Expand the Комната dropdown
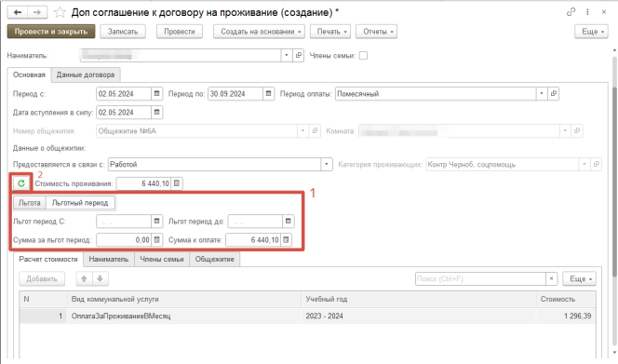This screenshot has width=618, height=364. (x=565, y=130)
